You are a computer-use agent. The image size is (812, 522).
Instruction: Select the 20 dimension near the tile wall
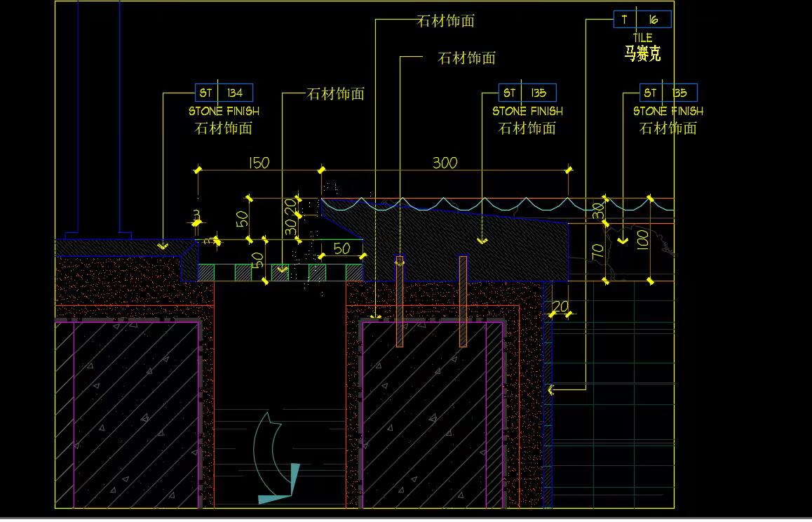[560, 306]
